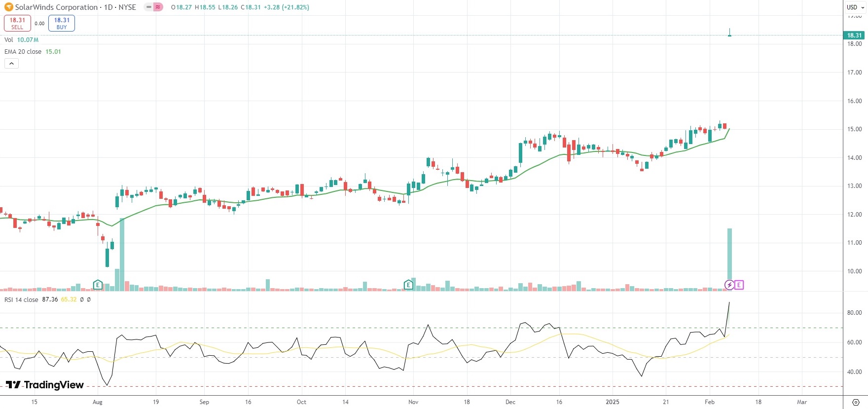Select the EMA 20 close legend

(33, 51)
